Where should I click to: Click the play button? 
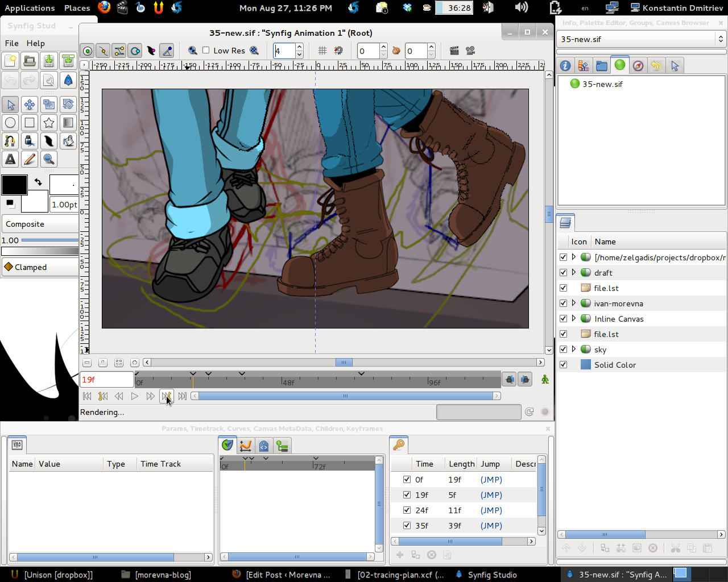click(135, 396)
